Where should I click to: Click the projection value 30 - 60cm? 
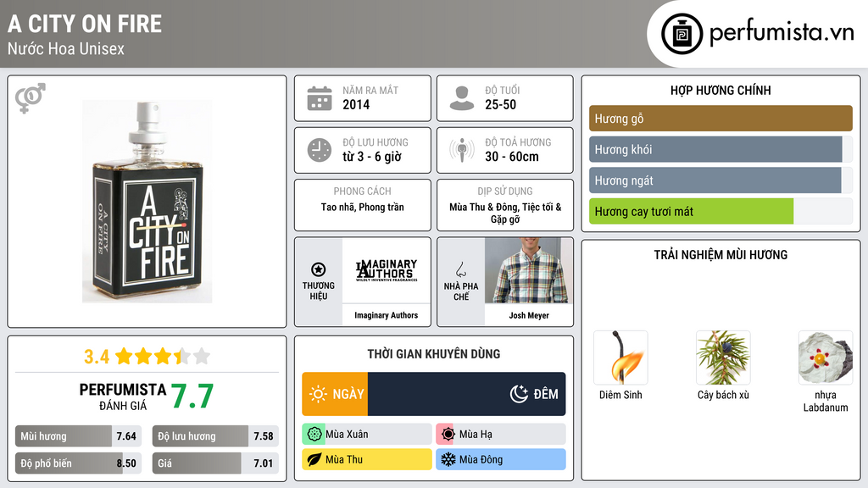[511, 157]
